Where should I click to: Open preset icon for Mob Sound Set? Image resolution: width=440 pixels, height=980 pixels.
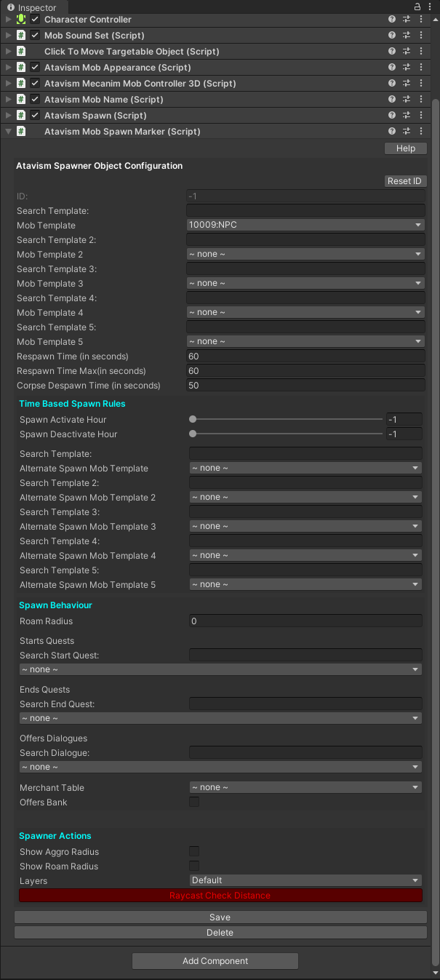point(407,36)
